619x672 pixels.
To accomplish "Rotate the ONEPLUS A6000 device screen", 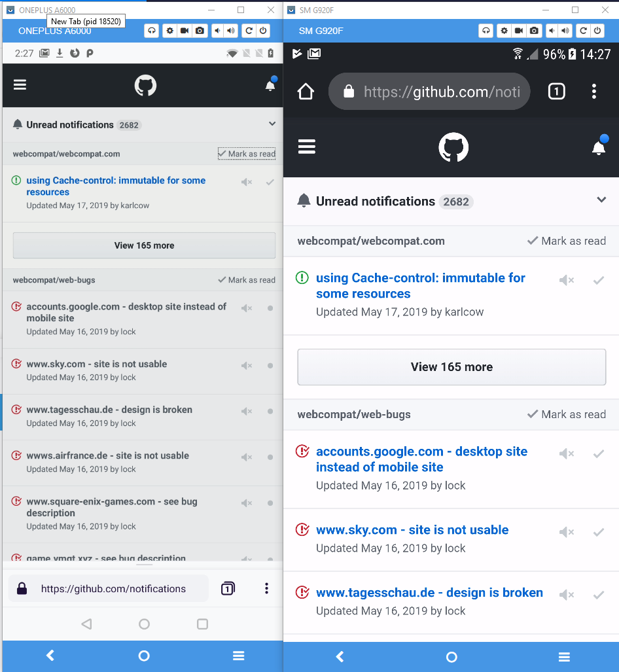I will tap(151, 31).
